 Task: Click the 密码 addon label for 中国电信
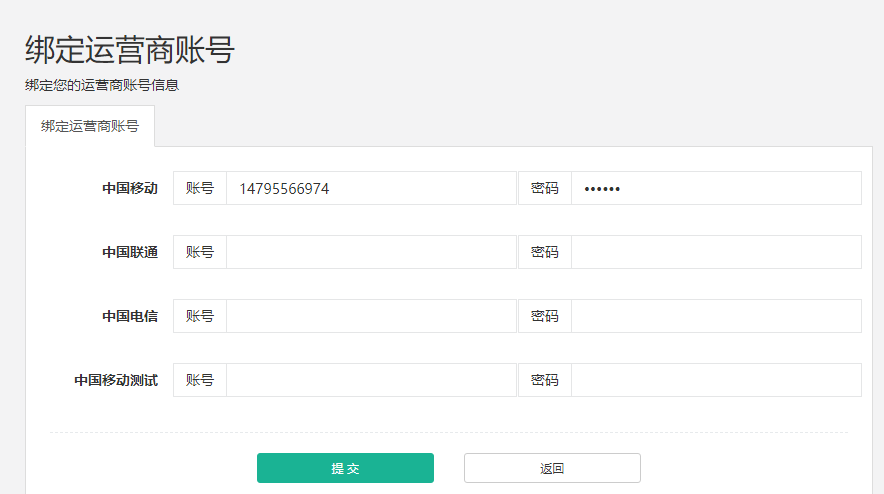(545, 316)
